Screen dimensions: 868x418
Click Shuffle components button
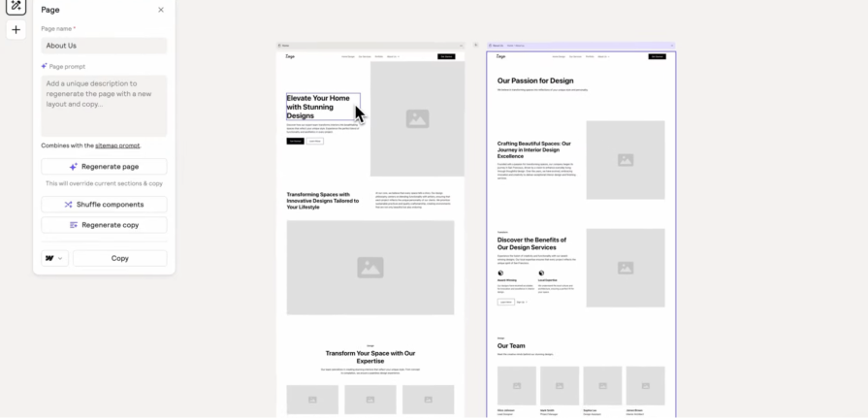coord(104,205)
